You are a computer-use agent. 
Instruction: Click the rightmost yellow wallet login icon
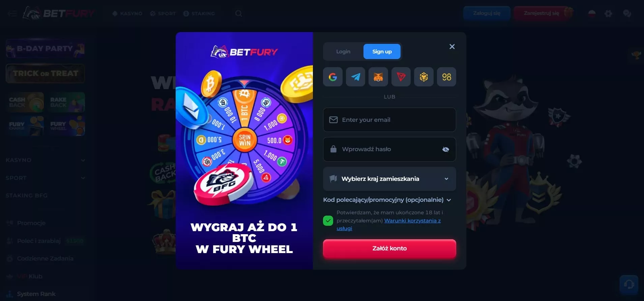(446, 77)
